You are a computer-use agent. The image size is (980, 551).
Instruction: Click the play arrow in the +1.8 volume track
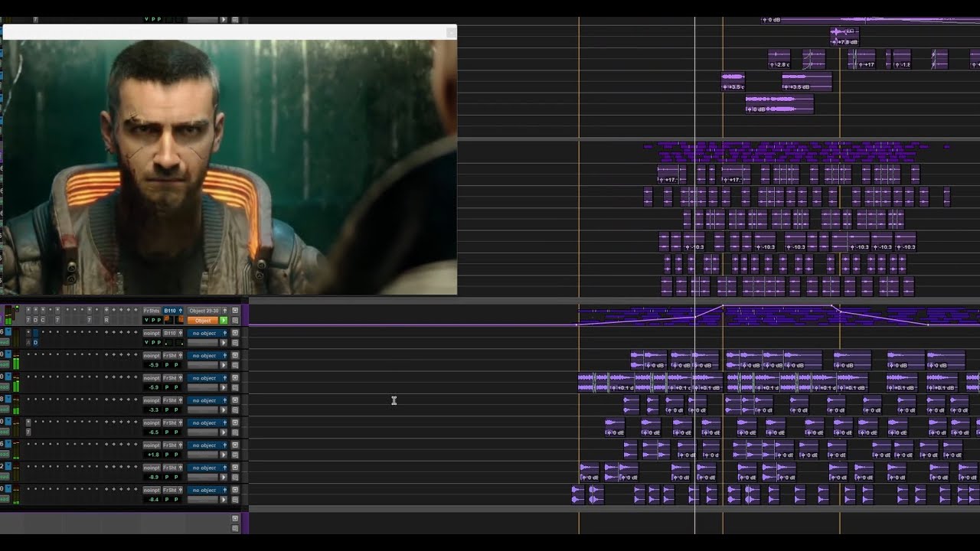click(224, 455)
